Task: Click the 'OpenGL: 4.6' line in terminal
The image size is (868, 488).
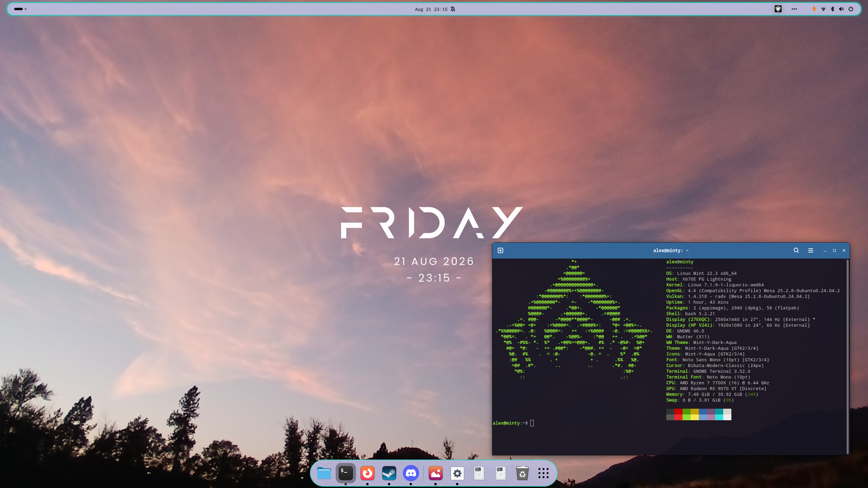Action: coord(753,290)
